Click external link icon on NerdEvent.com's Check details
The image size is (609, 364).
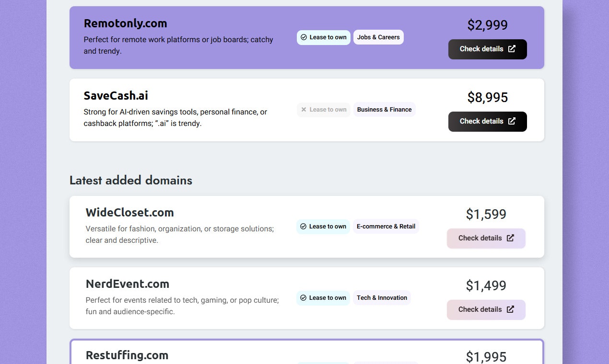point(510,309)
